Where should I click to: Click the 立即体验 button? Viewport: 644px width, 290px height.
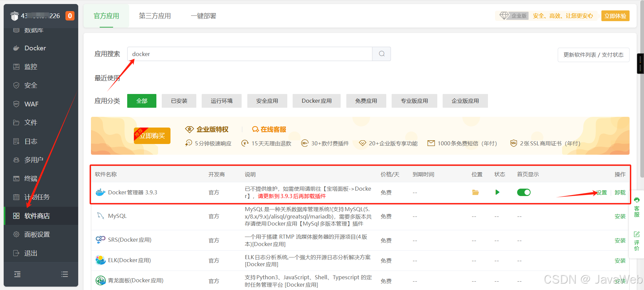pos(615,16)
